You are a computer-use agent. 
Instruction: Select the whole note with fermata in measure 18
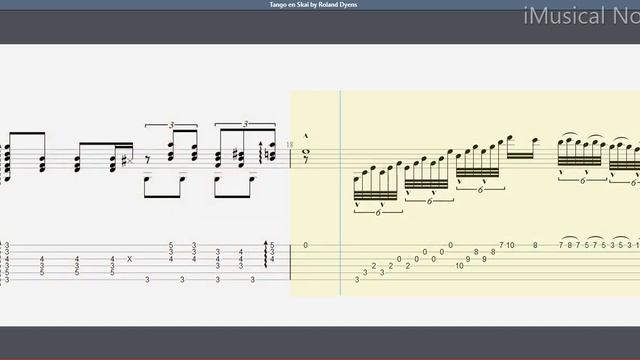306,152
